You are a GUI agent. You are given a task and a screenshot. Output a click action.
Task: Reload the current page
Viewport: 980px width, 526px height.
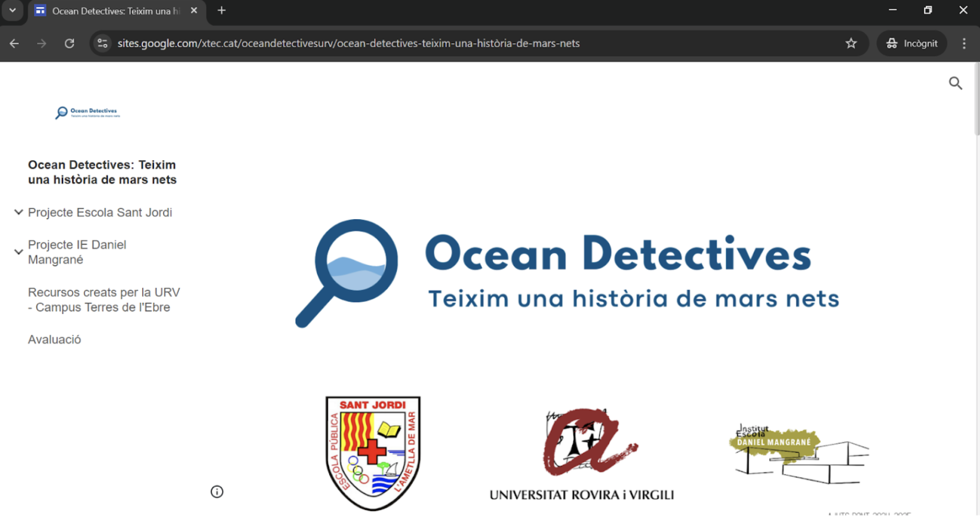point(69,43)
